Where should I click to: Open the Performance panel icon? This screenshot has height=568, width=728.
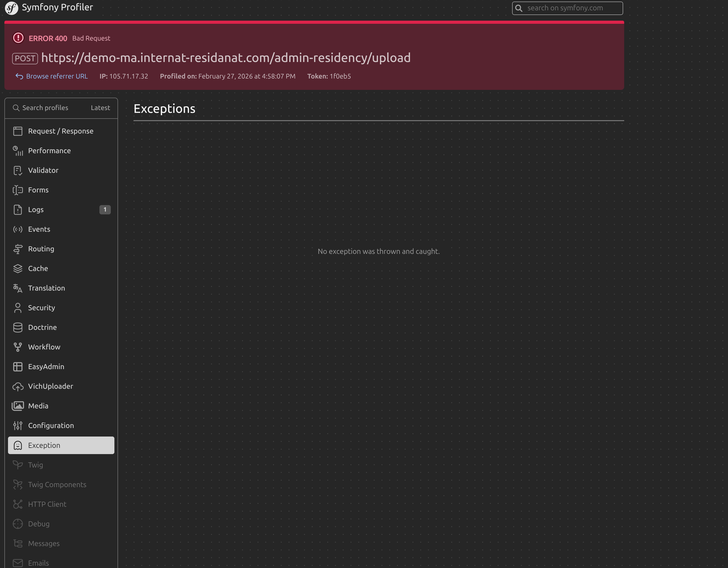point(18,151)
